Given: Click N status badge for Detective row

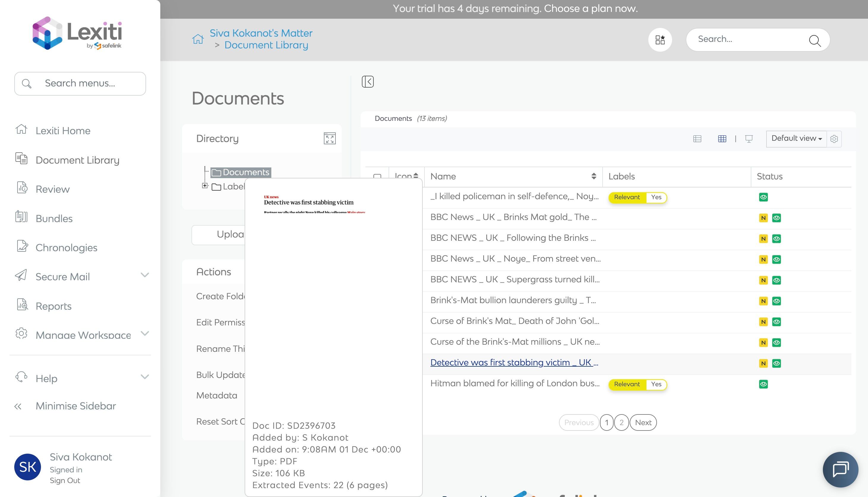Looking at the screenshot, I should click(x=763, y=363).
